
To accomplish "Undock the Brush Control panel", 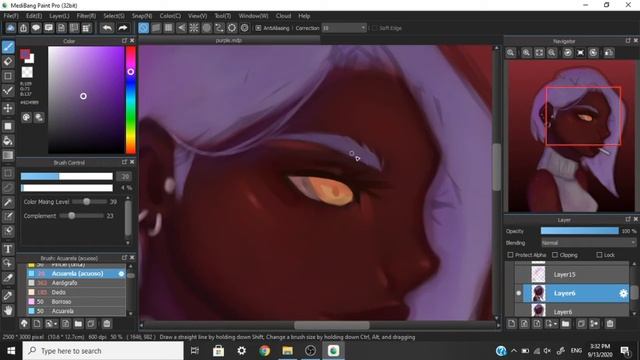I will pyautogui.click(x=124, y=162).
